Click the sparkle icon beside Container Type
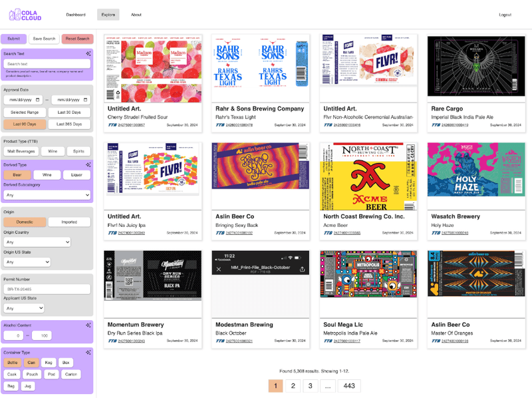 pyautogui.click(x=88, y=352)
